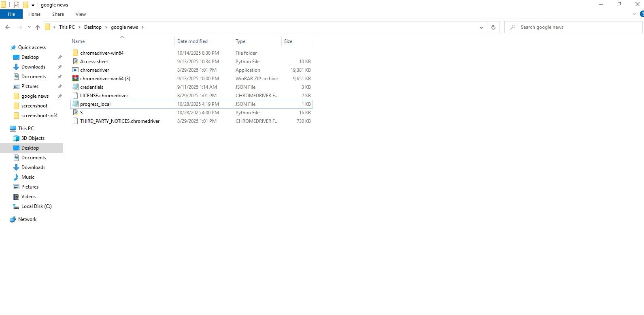The height and width of the screenshot is (315, 644).
Task: Select the chromedriver application file icon
Action: tap(75, 70)
